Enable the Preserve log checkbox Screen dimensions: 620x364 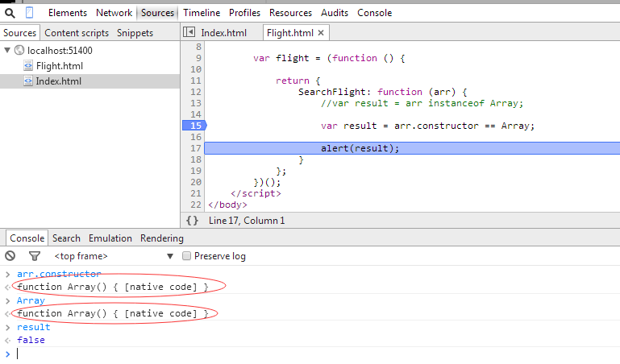coord(186,256)
